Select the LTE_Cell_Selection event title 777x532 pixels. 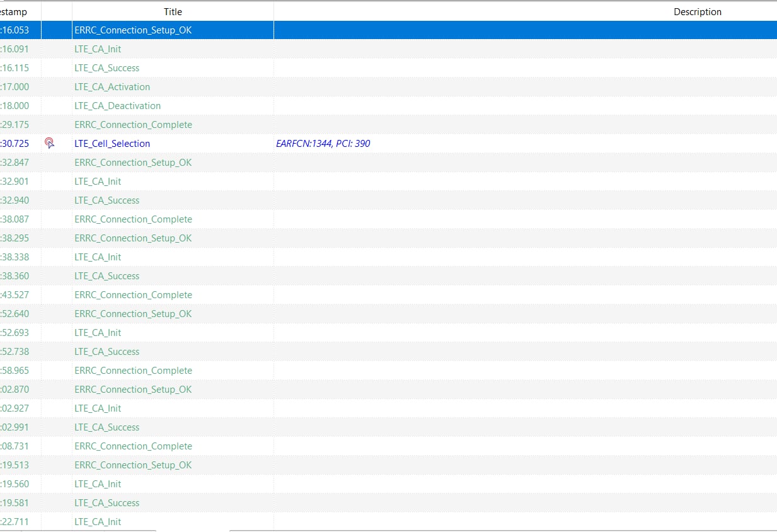112,143
